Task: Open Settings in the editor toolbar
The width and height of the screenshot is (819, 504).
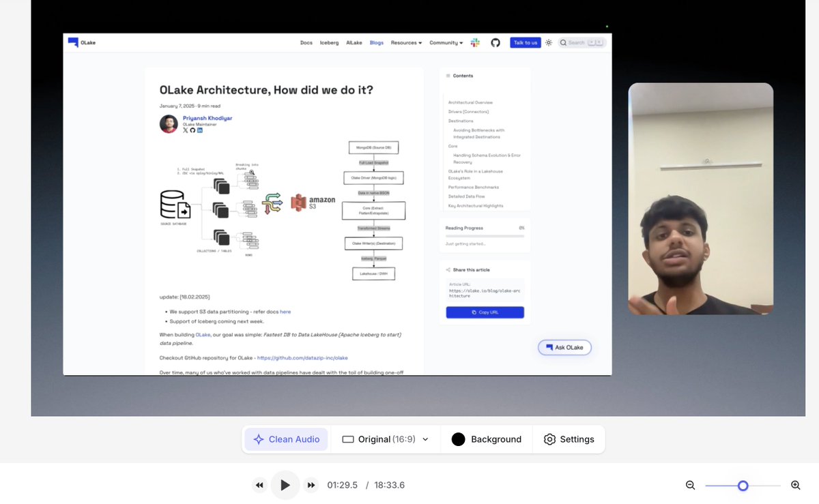Action: coord(569,439)
